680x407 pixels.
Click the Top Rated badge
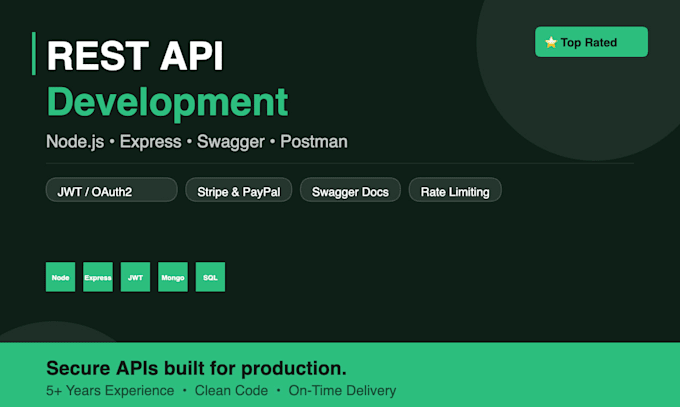[x=591, y=42]
